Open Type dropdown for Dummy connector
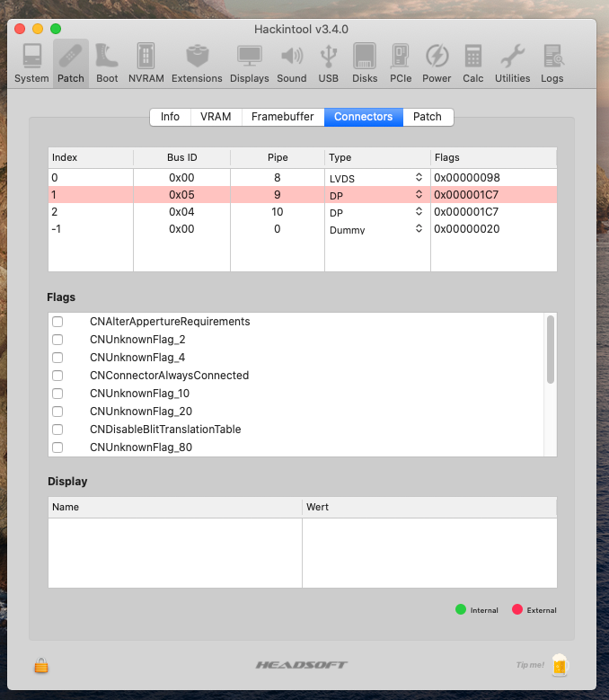The width and height of the screenshot is (609, 700). point(419,228)
